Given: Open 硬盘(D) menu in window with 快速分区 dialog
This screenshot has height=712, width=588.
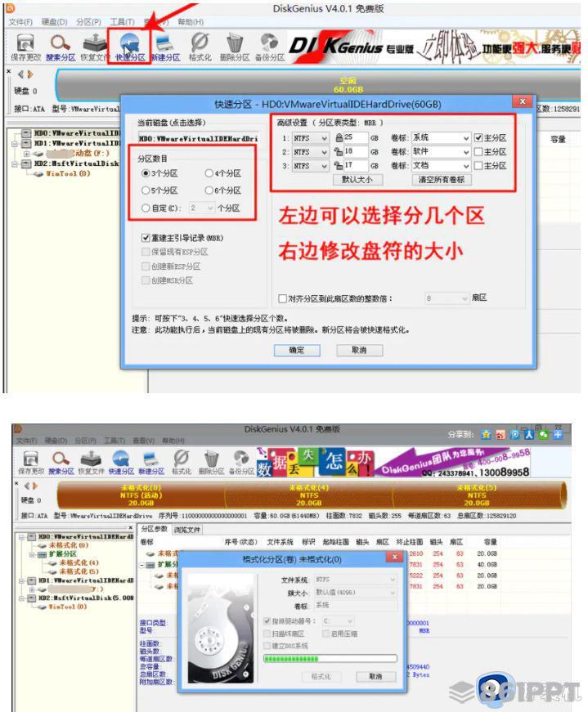Looking at the screenshot, I should (54, 22).
